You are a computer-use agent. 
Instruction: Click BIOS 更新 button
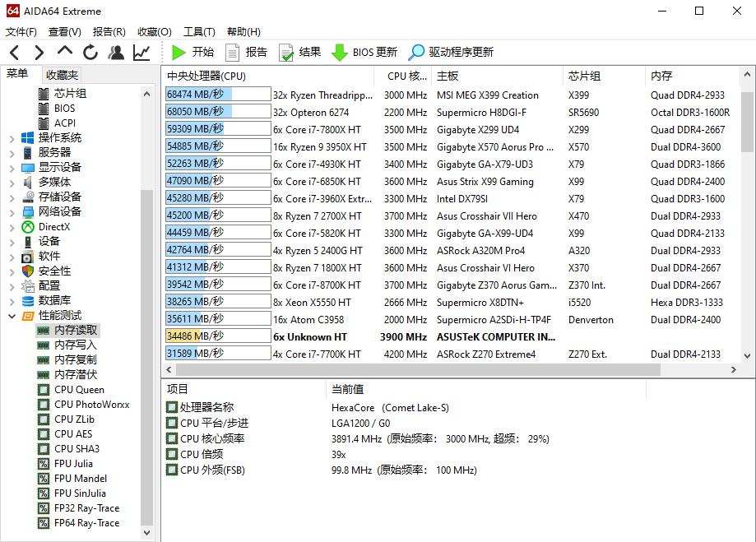tap(364, 52)
